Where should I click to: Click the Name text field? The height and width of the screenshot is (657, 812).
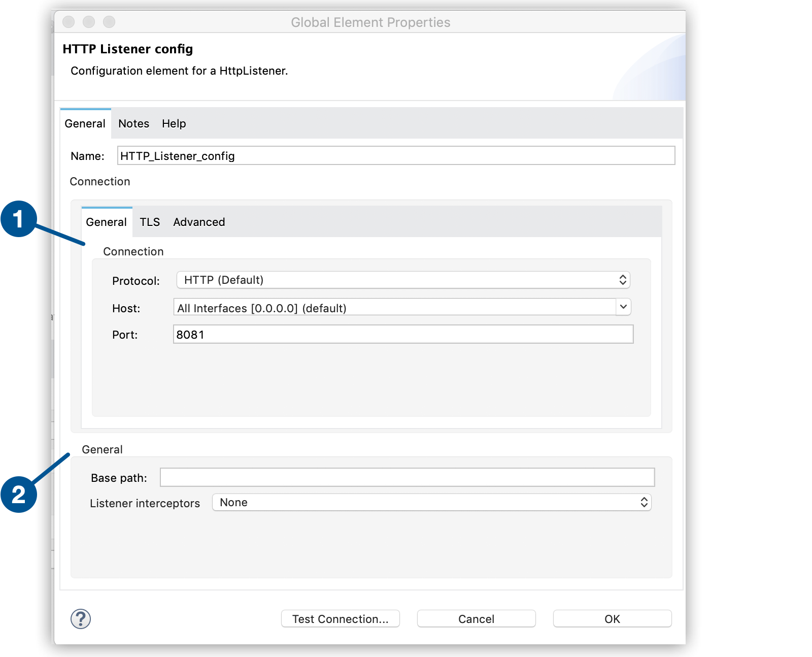click(396, 156)
